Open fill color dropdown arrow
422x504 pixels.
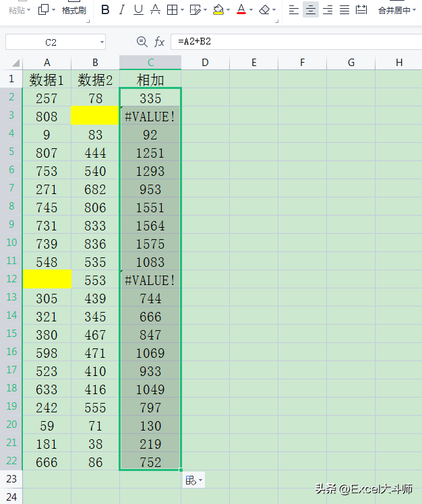click(x=228, y=10)
